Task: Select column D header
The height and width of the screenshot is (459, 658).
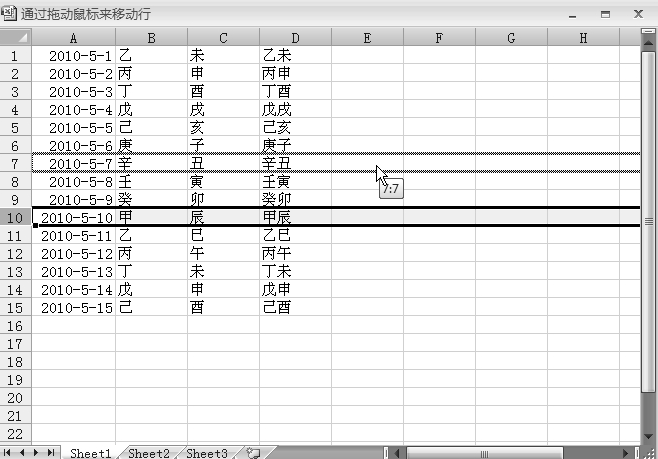Action: coord(295,38)
